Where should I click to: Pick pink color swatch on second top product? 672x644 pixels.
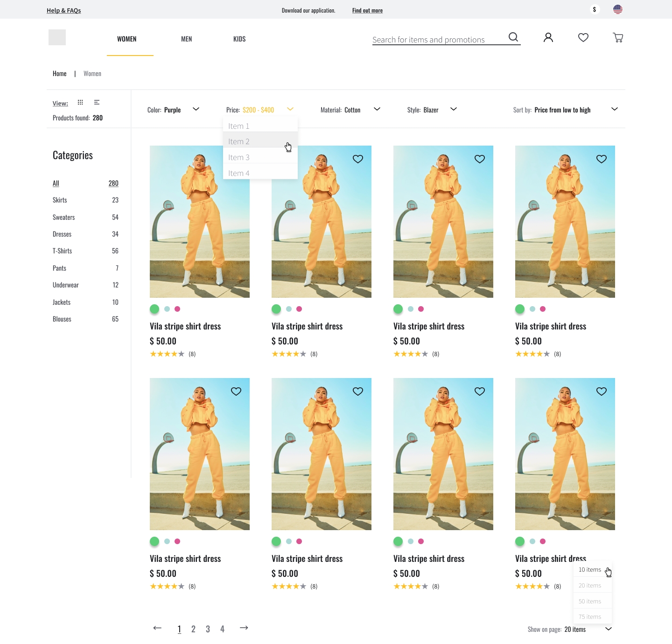(x=299, y=309)
